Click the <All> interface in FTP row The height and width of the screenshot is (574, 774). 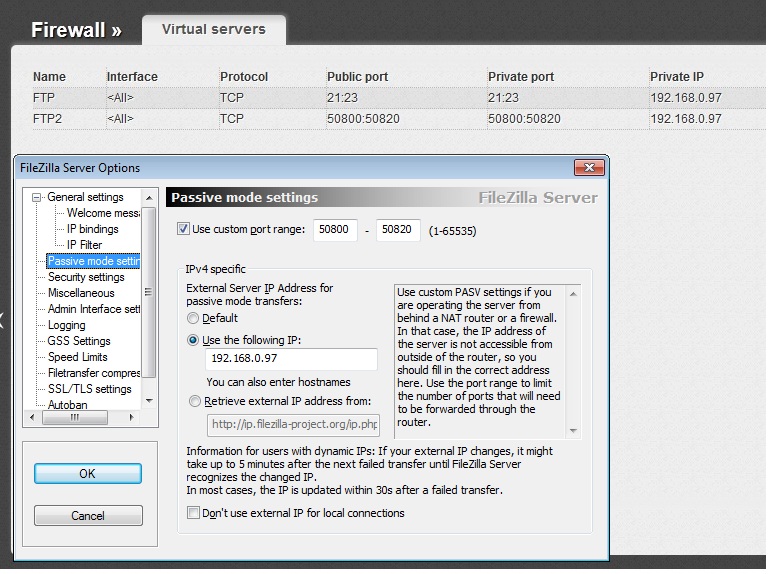point(120,98)
